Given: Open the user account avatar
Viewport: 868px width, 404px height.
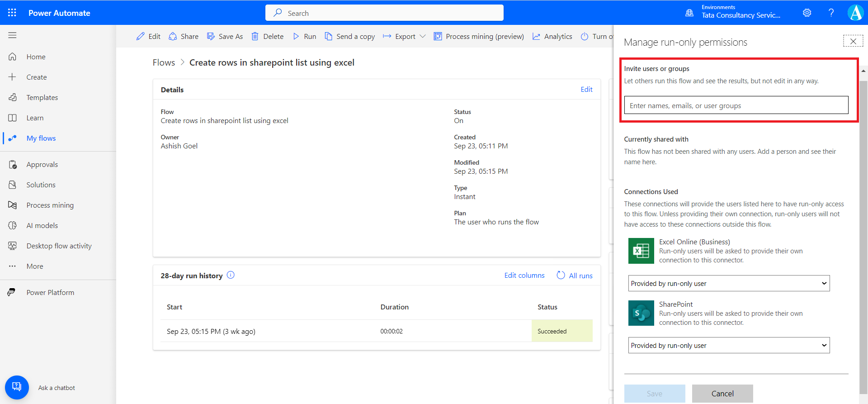Looking at the screenshot, I should point(856,13).
